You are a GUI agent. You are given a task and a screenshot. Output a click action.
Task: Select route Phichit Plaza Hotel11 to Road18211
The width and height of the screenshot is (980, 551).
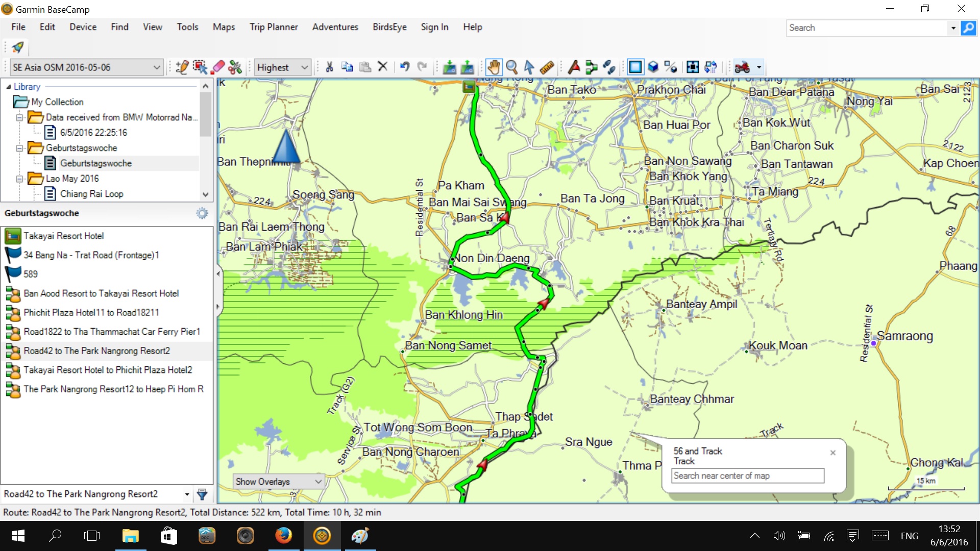(x=107, y=312)
